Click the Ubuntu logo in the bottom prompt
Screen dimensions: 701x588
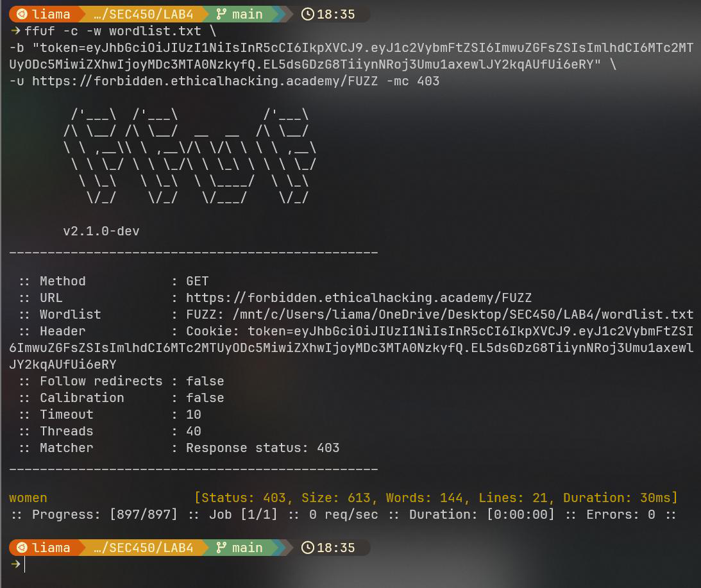click(x=22, y=548)
